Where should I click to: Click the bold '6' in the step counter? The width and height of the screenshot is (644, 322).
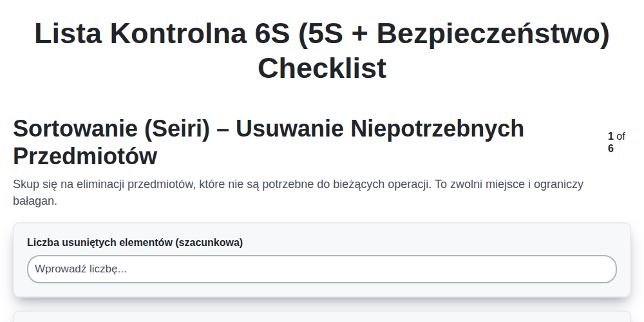pyautogui.click(x=611, y=148)
